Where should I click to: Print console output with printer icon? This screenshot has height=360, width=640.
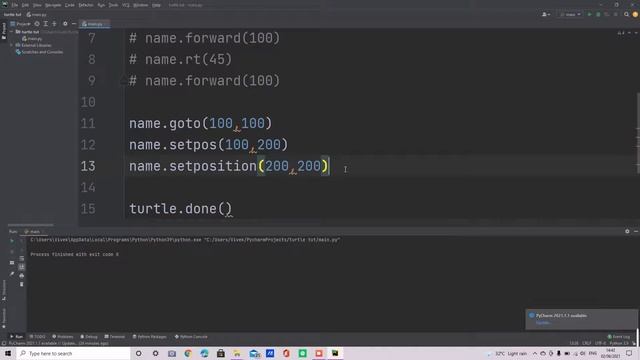[x=22, y=276]
